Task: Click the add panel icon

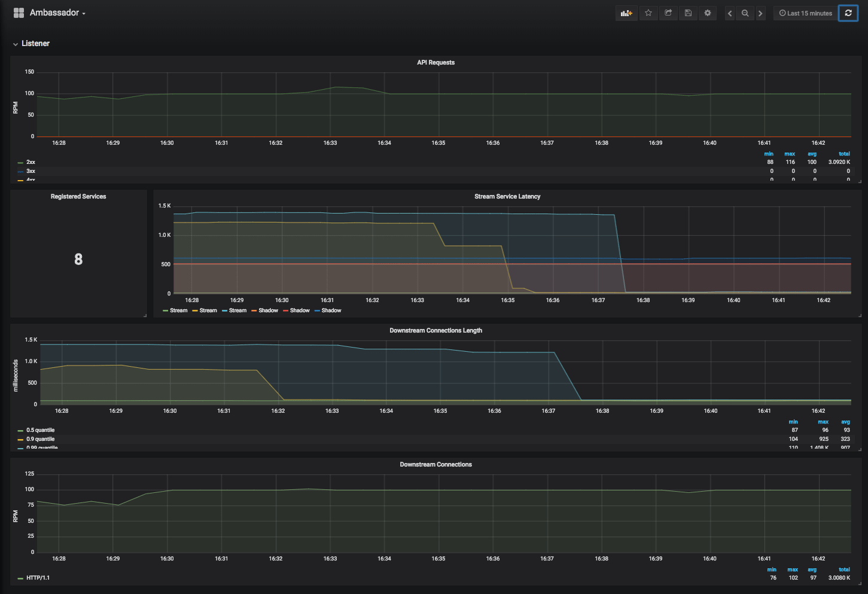Action: click(626, 13)
